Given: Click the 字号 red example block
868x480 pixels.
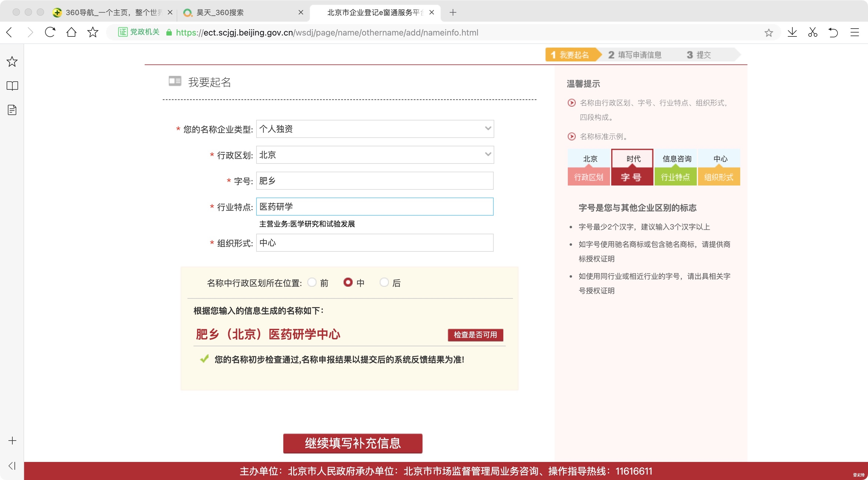Looking at the screenshot, I should (632, 177).
